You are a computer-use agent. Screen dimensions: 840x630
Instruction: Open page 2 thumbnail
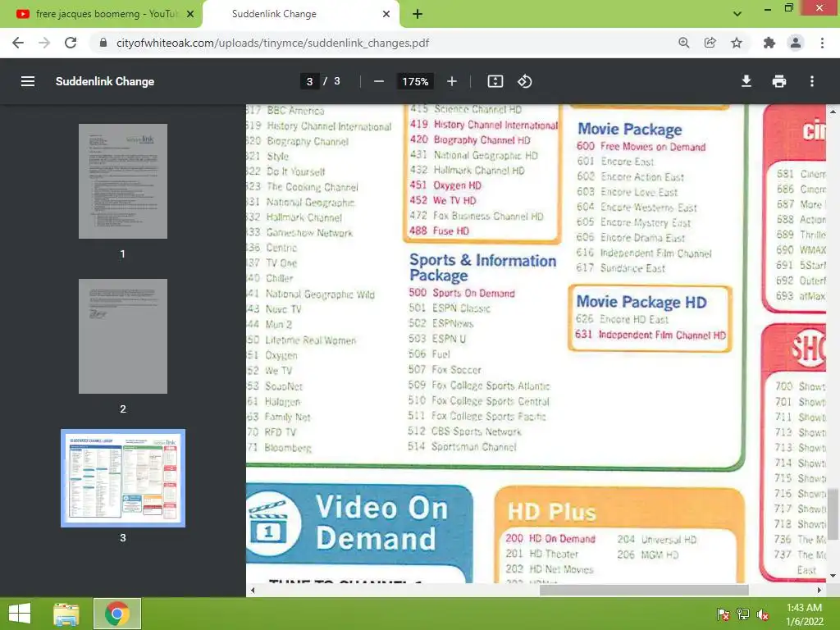click(x=123, y=336)
